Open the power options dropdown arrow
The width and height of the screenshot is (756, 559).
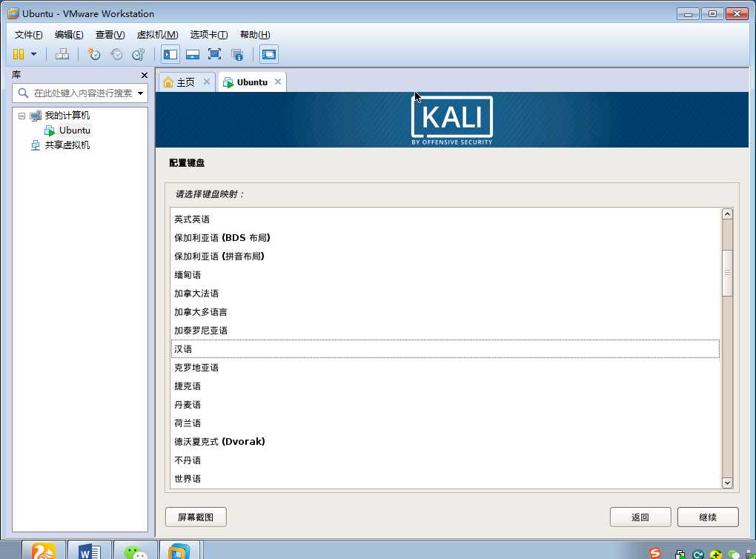34,54
